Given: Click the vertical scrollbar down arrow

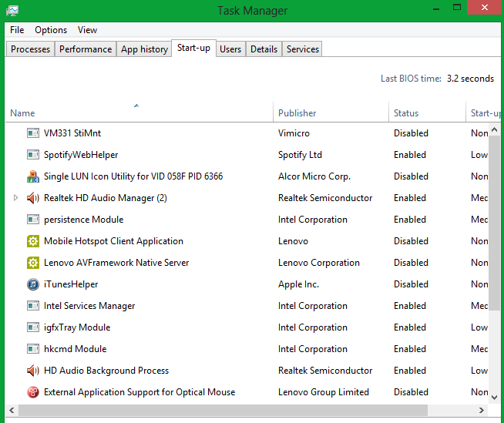Looking at the screenshot, I should [494, 398].
